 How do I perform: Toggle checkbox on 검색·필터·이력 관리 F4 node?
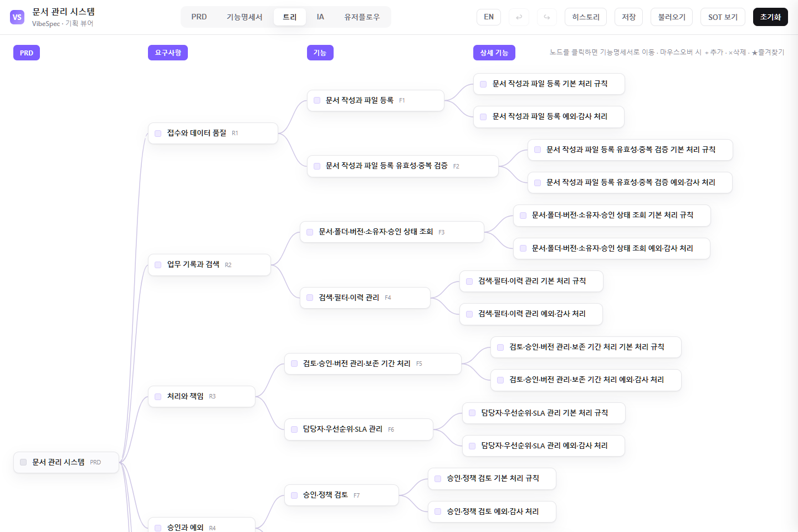pos(310,298)
